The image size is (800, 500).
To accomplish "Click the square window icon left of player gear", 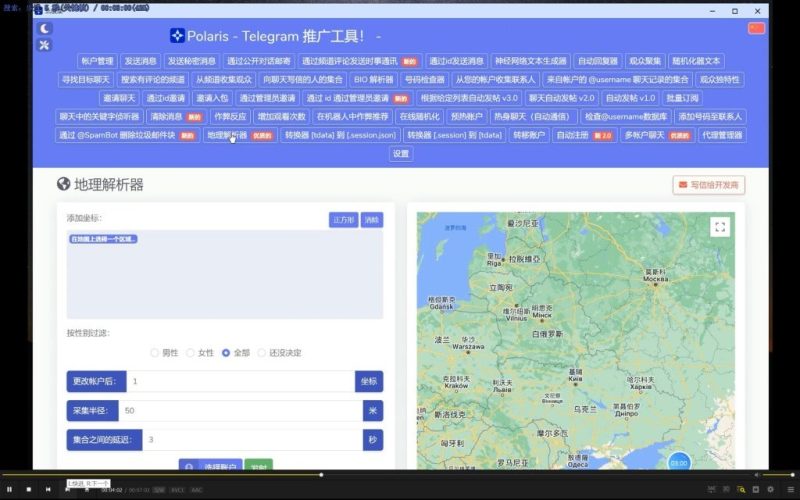I will (756, 489).
